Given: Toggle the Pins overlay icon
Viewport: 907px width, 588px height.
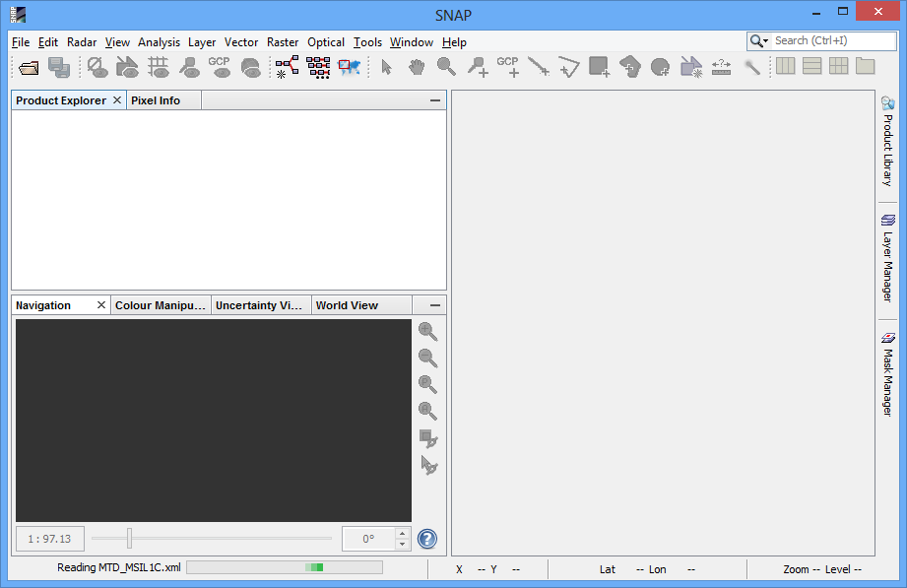Looking at the screenshot, I should (x=189, y=67).
